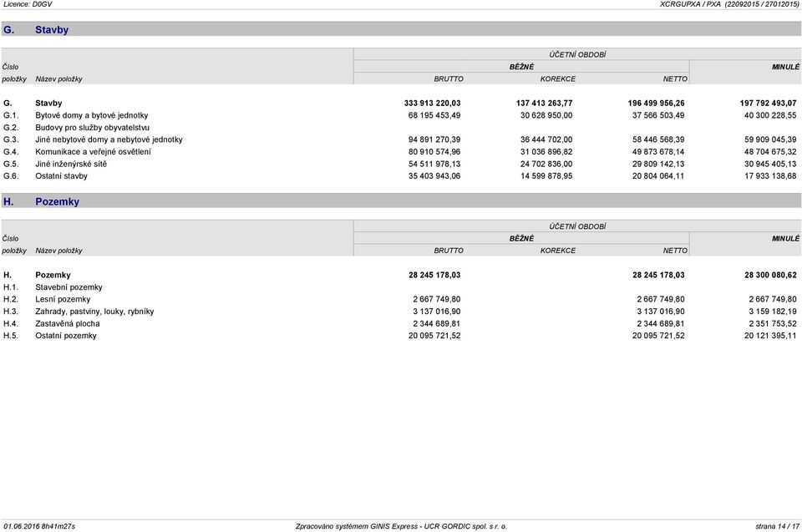Click row label 'Ostatní stavby'
Image resolution: width=802 pixels, height=532 pixels.
61,176
